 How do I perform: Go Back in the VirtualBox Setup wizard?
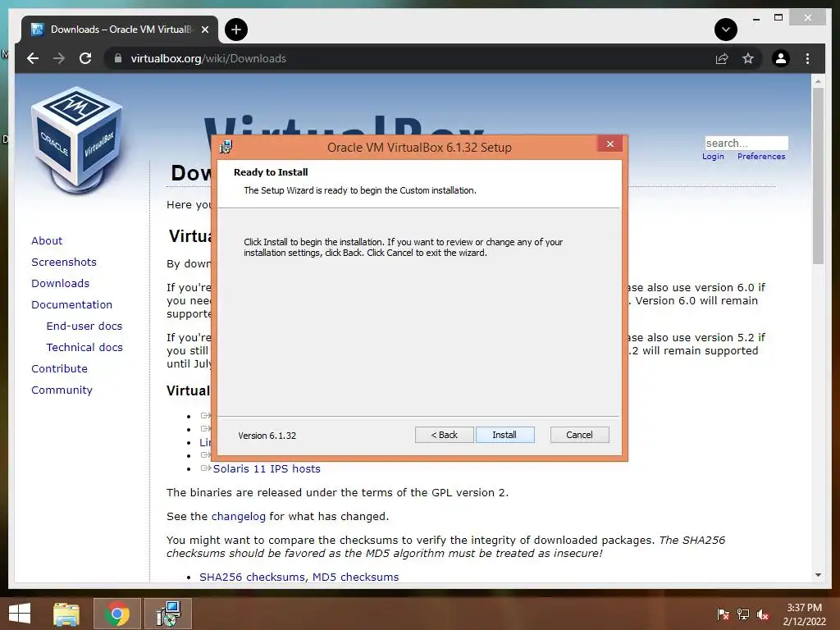[x=444, y=435]
